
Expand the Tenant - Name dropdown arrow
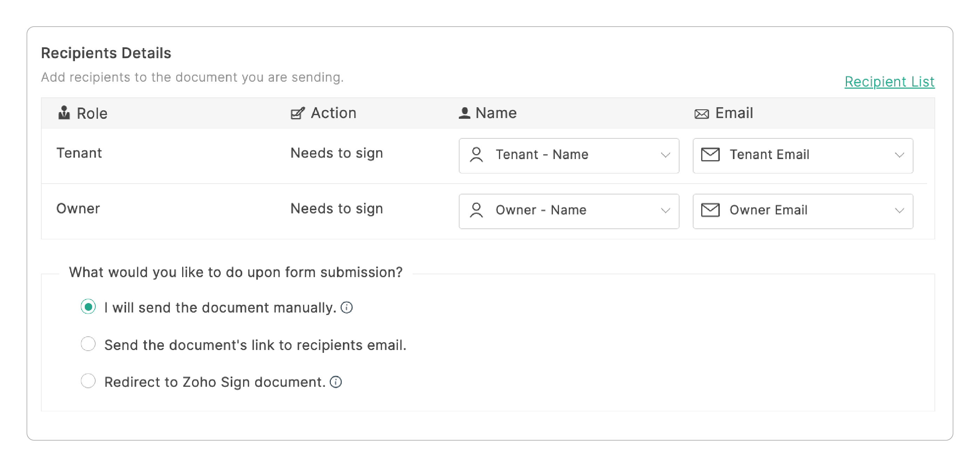click(665, 155)
